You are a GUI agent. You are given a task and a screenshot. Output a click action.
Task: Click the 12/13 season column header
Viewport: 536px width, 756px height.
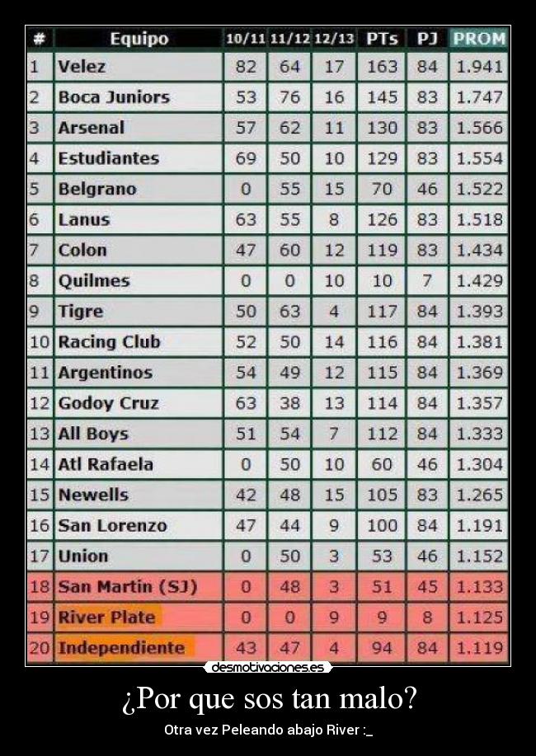pyautogui.click(x=334, y=39)
